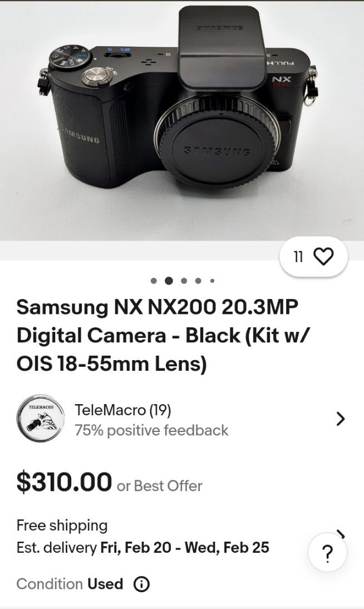Tap the $310.00 price
The image size is (364, 609).
point(64,482)
